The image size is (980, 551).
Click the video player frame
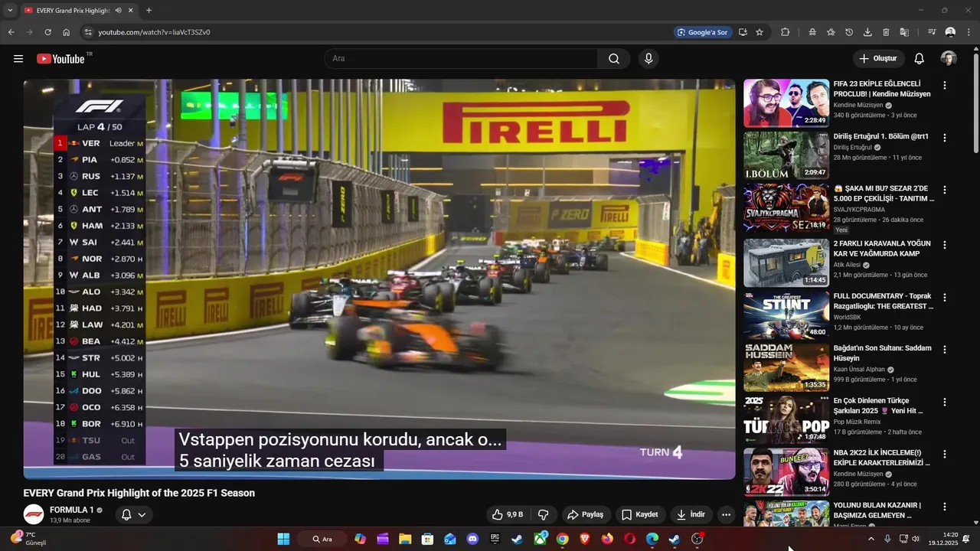pos(379,279)
